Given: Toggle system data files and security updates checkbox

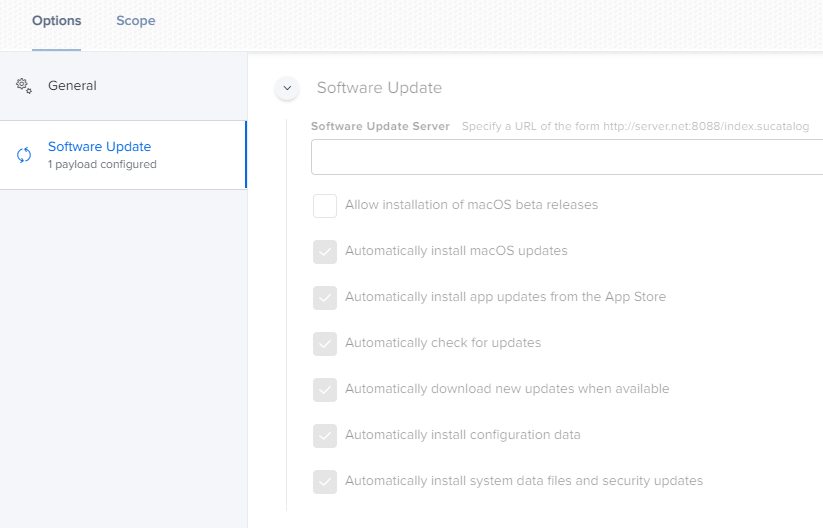Looking at the screenshot, I should 325,481.
